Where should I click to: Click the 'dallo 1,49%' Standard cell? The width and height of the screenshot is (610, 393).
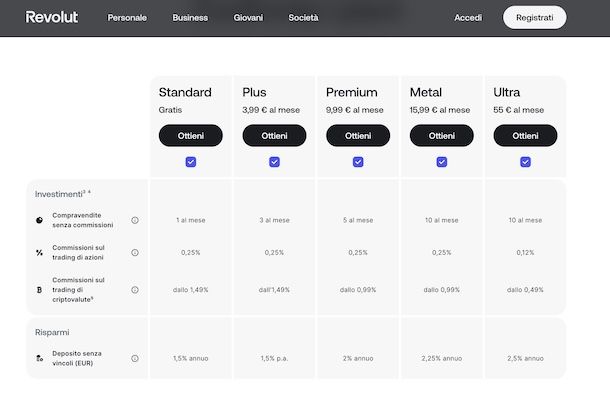191,290
